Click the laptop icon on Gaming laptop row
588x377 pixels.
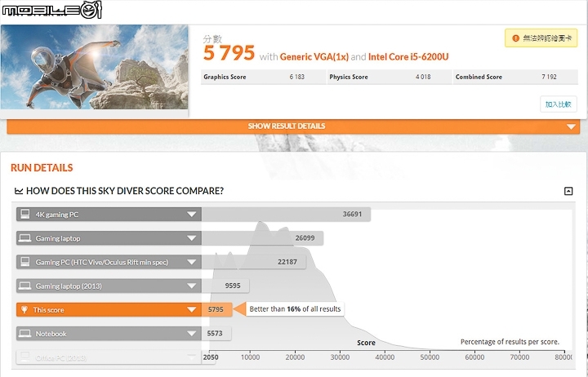[25, 238]
